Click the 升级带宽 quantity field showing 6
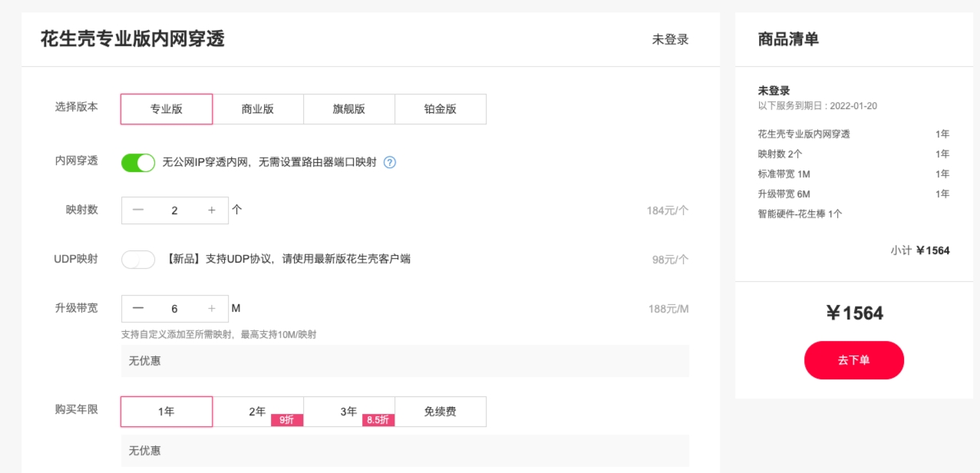The image size is (980, 473). coord(175,309)
